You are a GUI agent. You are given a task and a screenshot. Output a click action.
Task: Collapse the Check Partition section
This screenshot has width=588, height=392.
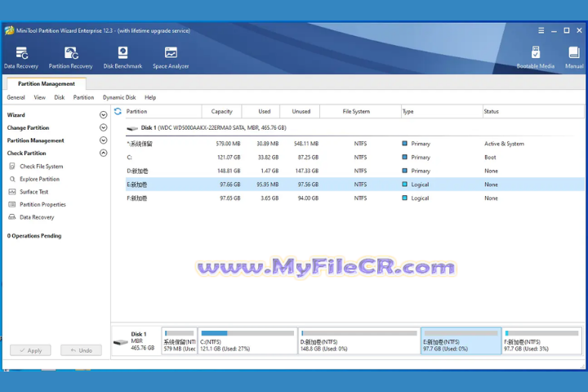point(103,153)
